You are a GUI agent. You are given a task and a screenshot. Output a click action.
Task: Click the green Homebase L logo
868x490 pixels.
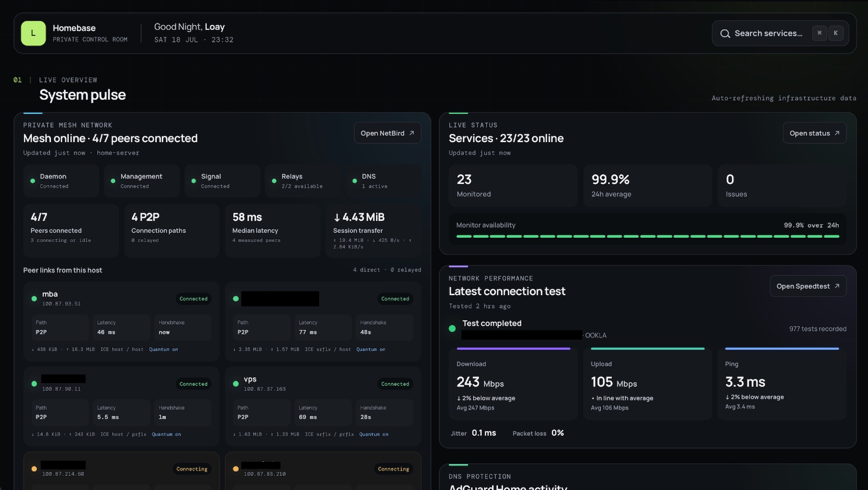33,33
